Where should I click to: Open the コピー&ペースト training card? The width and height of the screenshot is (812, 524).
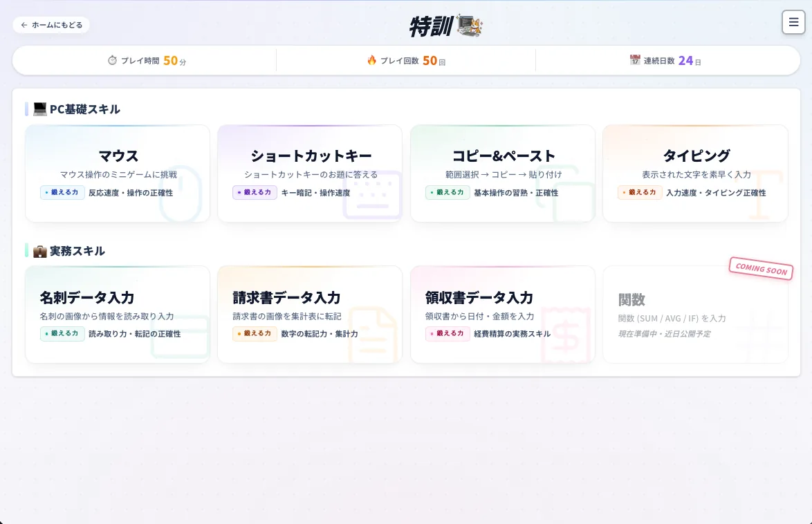pyautogui.click(x=502, y=174)
